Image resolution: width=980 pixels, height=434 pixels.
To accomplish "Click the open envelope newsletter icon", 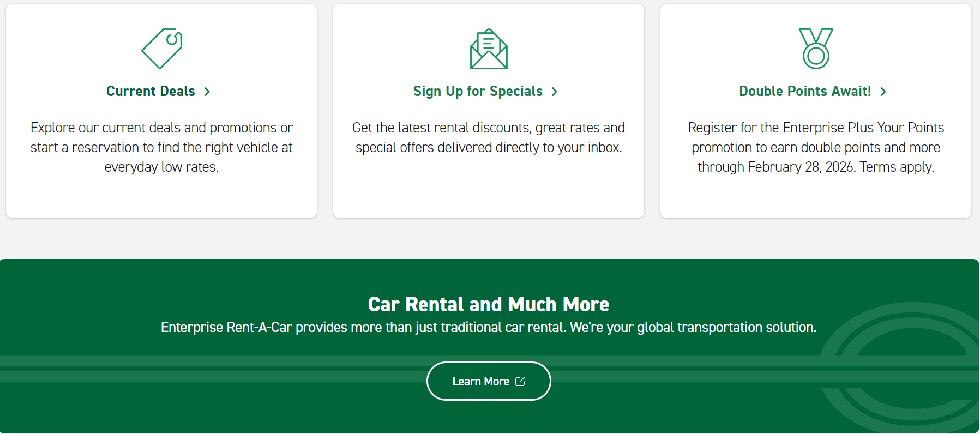I will click(x=489, y=49).
